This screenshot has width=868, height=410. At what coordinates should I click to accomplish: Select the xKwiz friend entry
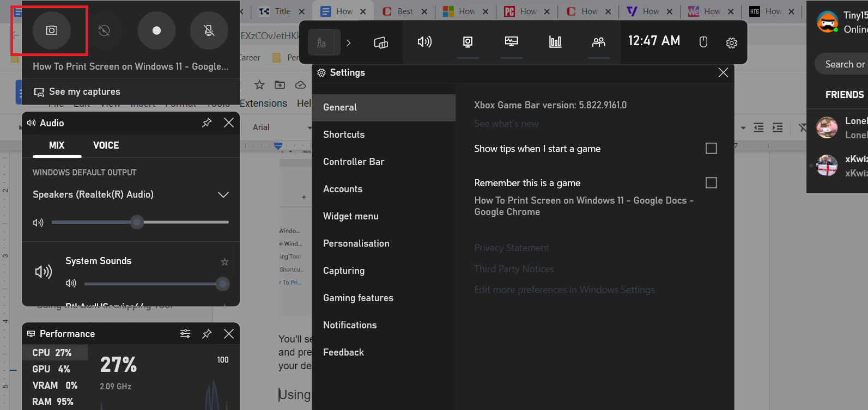837,166
